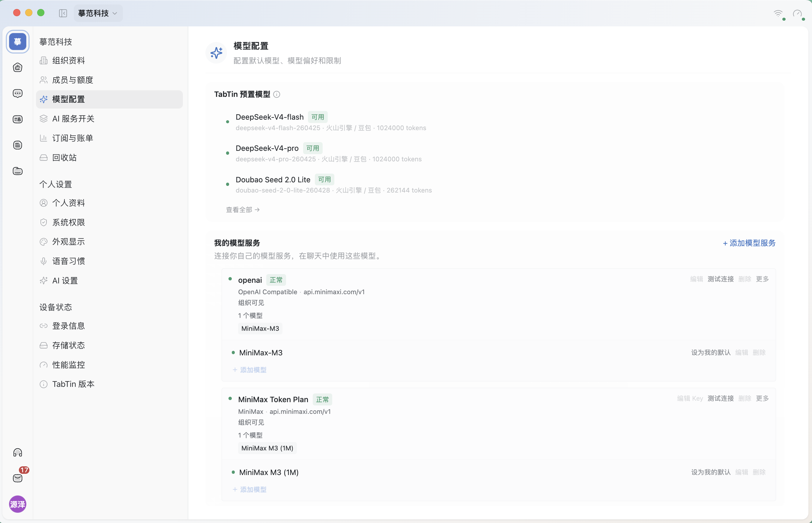This screenshot has width=812, height=523.
Task: Click 删除 on MiniMax Token Plan service
Action: click(x=745, y=398)
